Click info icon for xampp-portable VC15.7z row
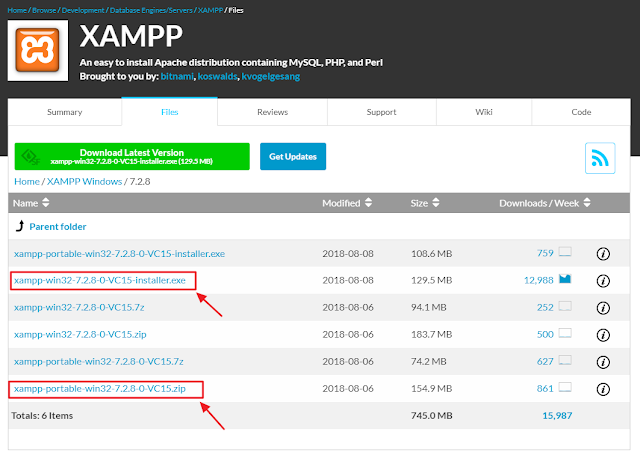 click(x=603, y=362)
